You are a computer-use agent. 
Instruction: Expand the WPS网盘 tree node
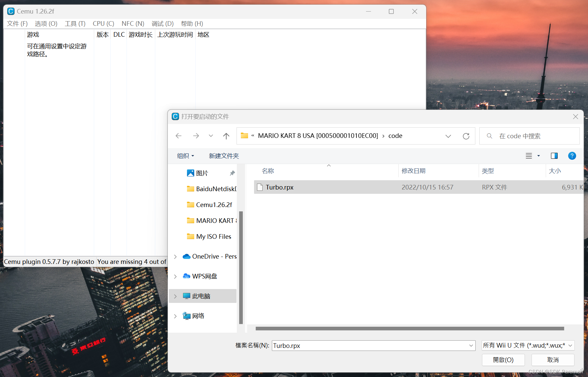pyautogui.click(x=175, y=276)
